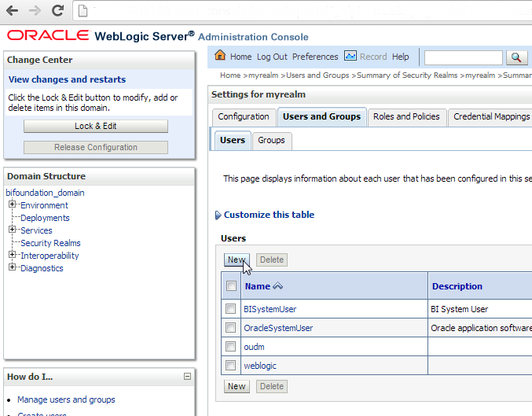The image size is (532, 416).
Task: Open View changes and restarts link
Action: pos(67,79)
